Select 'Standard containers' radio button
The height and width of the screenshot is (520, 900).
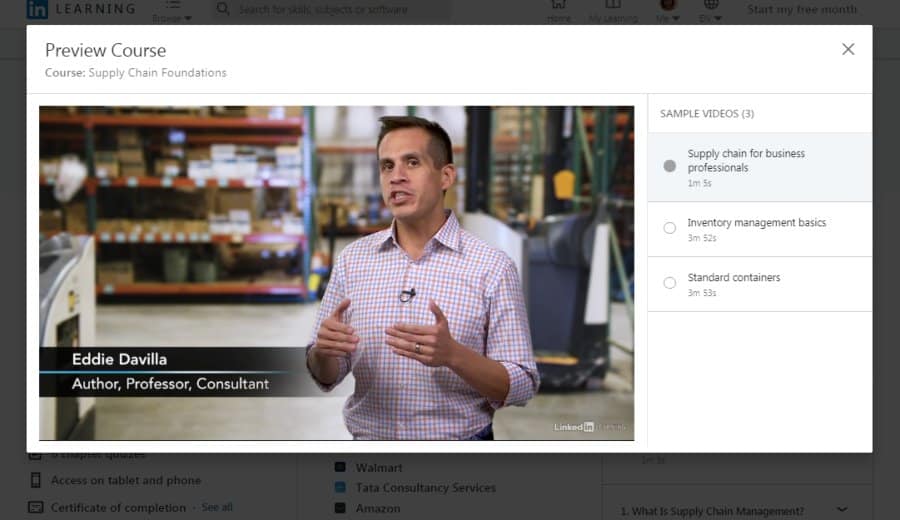[x=669, y=283]
